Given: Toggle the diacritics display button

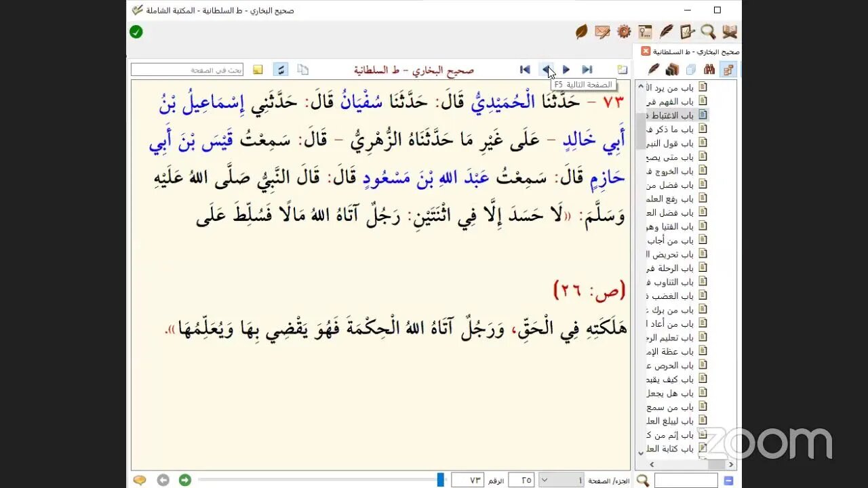Looking at the screenshot, I should click(x=281, y=69).
